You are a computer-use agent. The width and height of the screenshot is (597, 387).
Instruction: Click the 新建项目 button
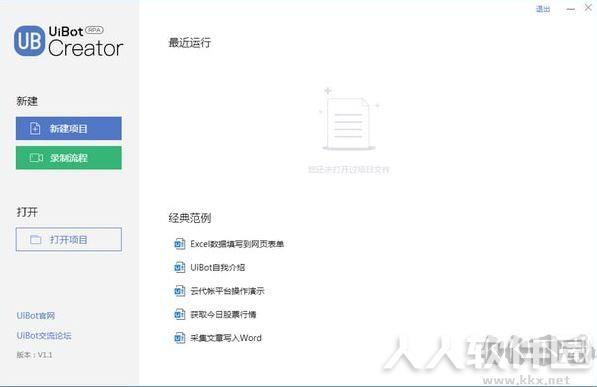69,128
